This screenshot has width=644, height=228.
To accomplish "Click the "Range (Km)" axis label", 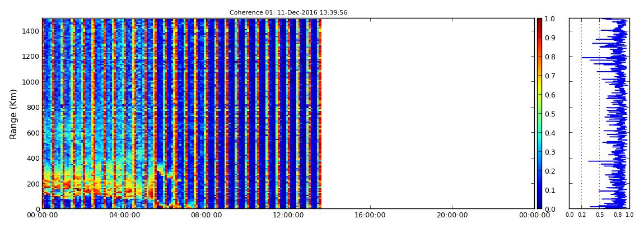I will point(13,114).
